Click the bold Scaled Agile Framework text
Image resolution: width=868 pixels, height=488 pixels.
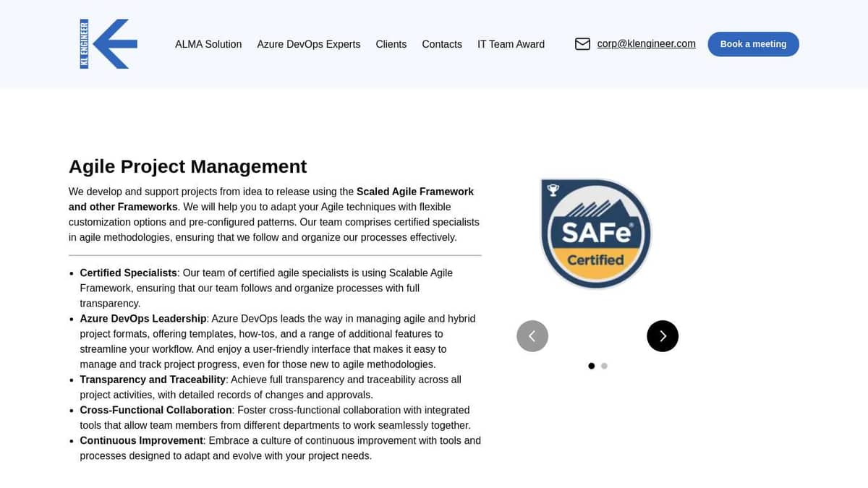tap(414, 192)
